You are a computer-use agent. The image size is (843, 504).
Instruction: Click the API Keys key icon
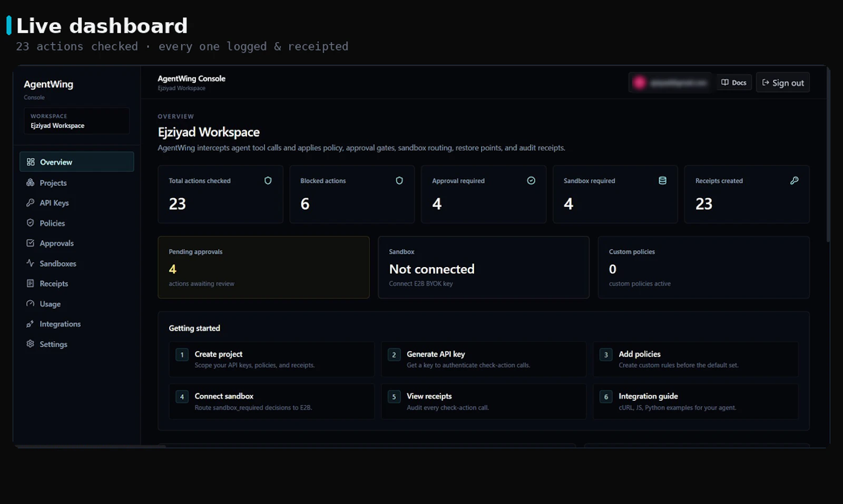tap(31, 203)
